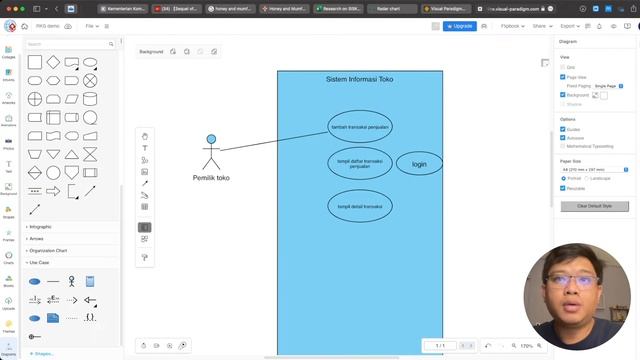Viewport: 640px width, 360px height.
Task: Select the extend relationship connector
Action: point(53,300)
